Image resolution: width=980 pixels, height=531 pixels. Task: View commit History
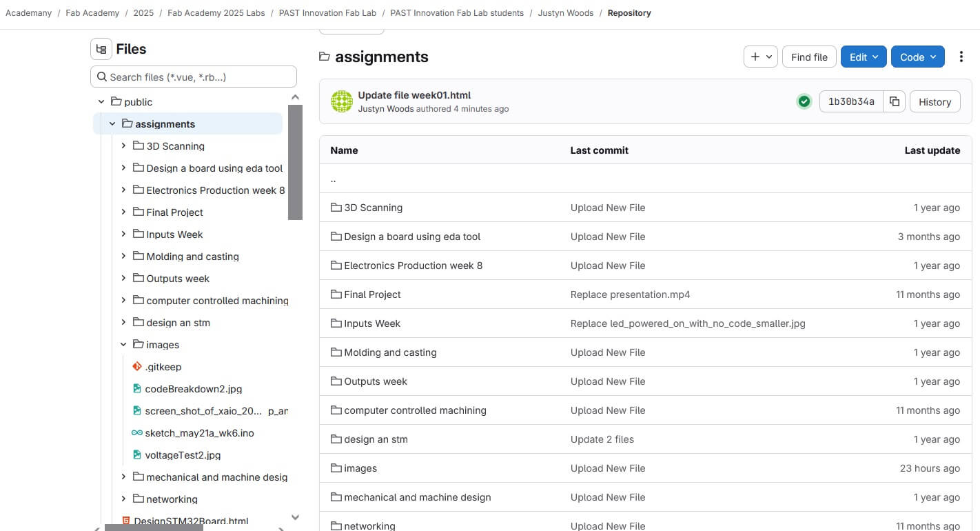[935, 102]
